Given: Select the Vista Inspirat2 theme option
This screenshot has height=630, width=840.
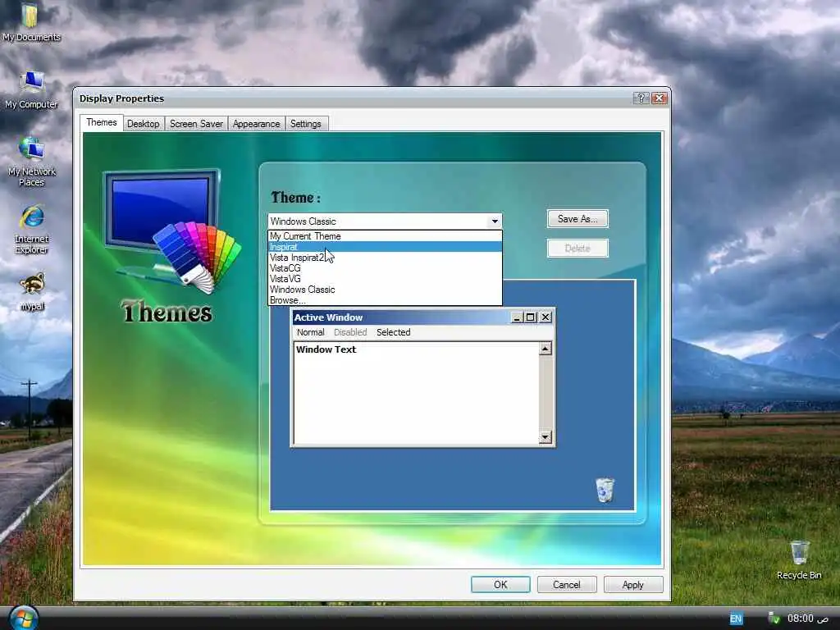Looking at the screenshot, I should point(385,257).
